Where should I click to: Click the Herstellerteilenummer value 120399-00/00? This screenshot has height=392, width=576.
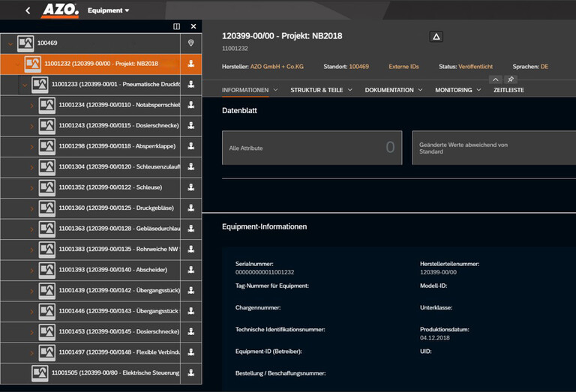pyautogui.click(x=438, y=272)
